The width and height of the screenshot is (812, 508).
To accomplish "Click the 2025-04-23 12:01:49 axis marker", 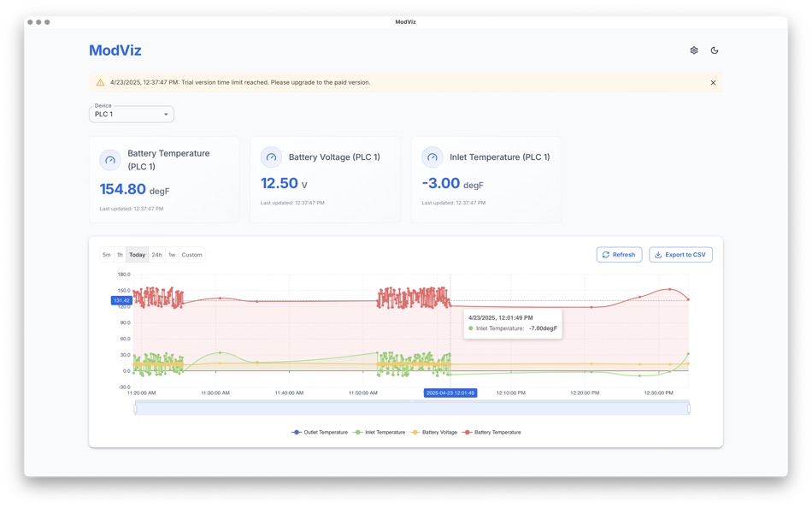I will click(x=450, y=393).
